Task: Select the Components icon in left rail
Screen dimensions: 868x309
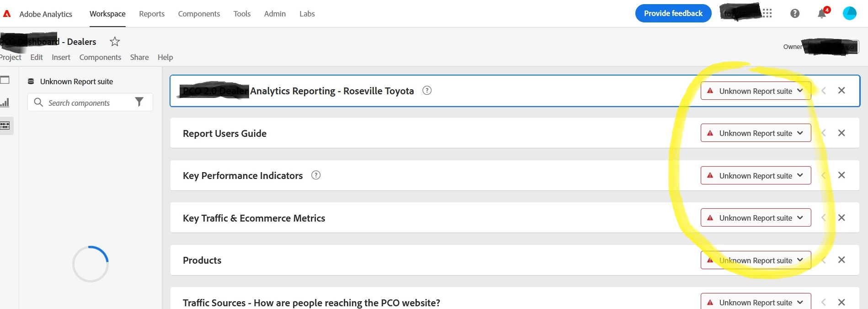Action: 5,125
